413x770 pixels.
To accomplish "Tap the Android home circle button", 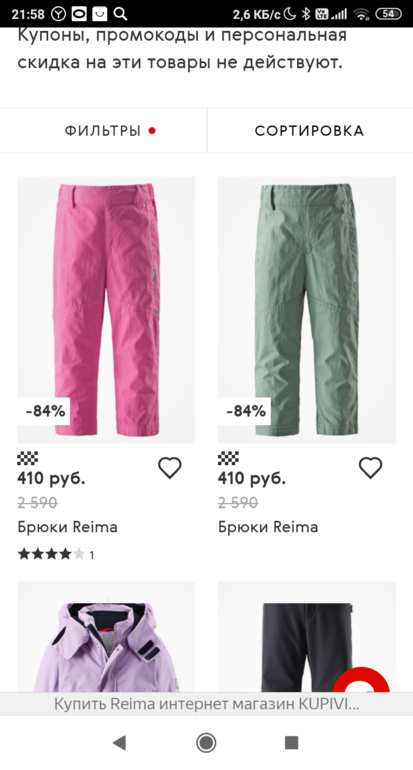I will (206, 742).
